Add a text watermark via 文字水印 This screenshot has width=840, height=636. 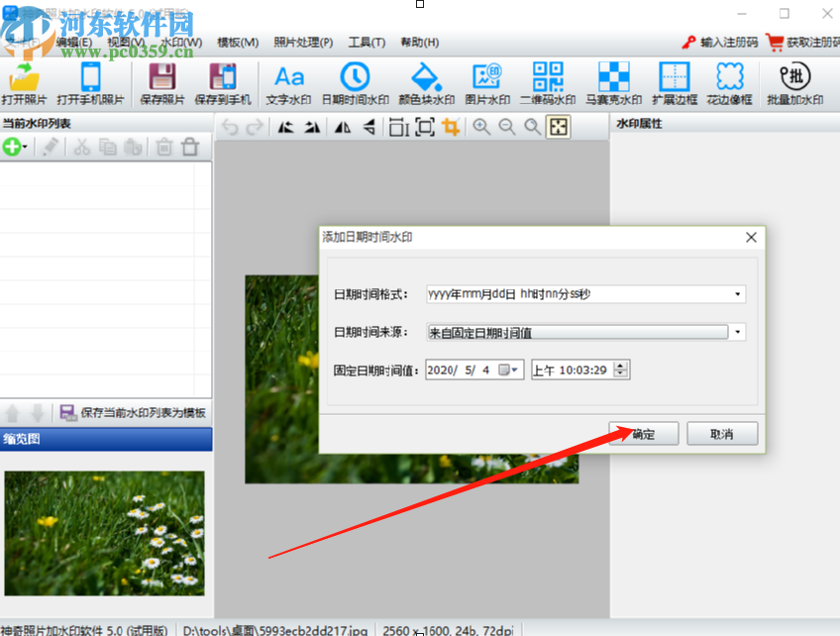tap(289, 83)
